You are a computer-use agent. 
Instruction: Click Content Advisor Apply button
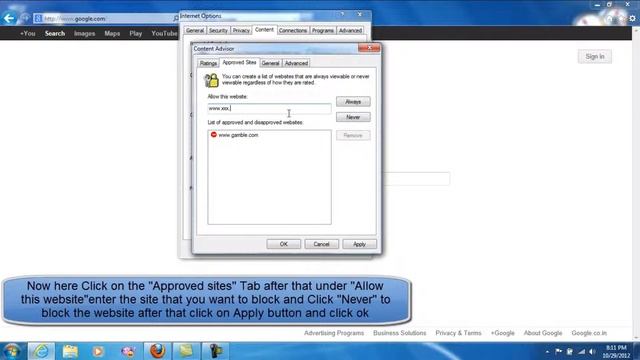click(359, 244)
